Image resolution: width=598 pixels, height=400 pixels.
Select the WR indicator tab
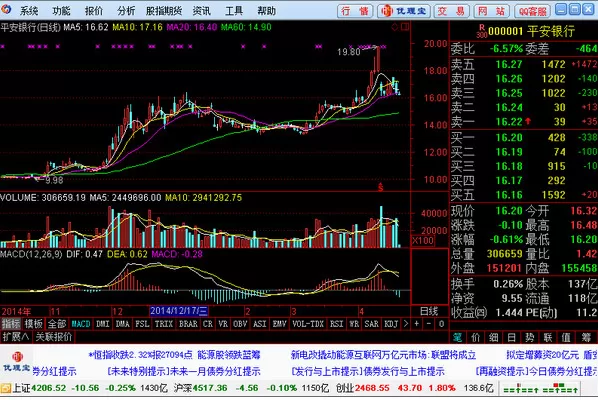tap(354, 324)
